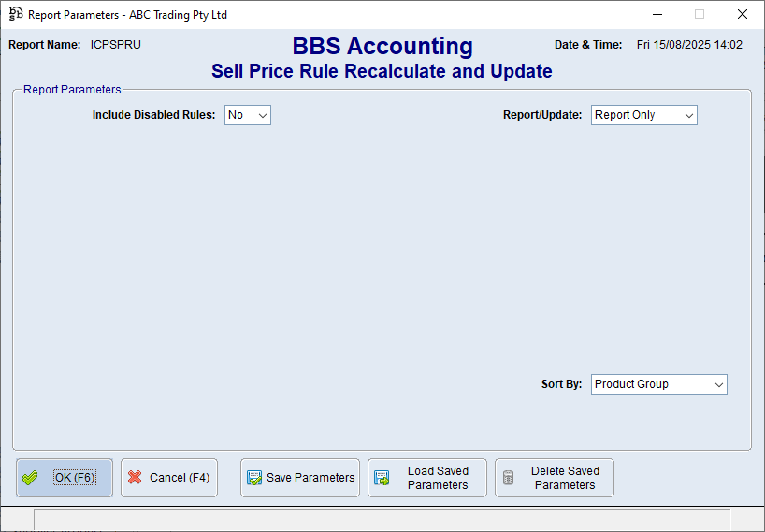
Task: Click the Delete Saved Parameters bin icon
Action: coord(509,478)
